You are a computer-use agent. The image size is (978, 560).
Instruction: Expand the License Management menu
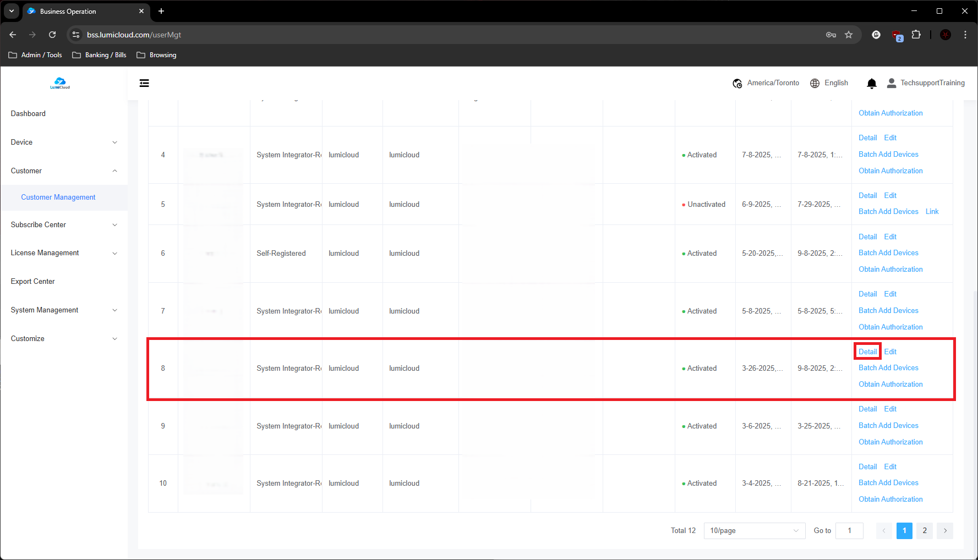point(64,253)
